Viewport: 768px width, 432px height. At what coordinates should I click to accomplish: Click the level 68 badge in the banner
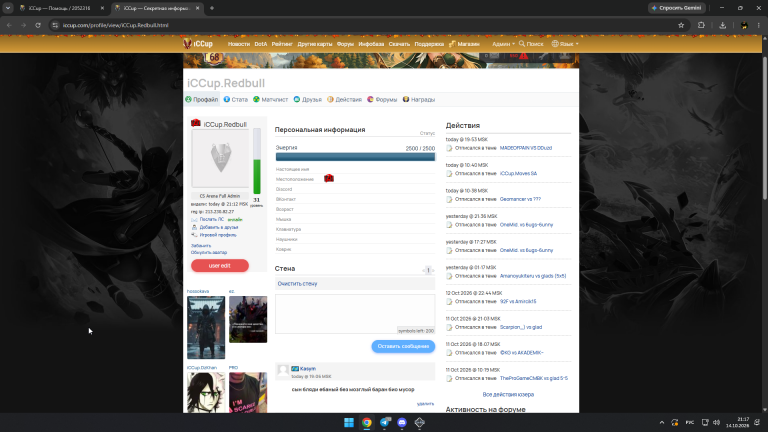214,58
